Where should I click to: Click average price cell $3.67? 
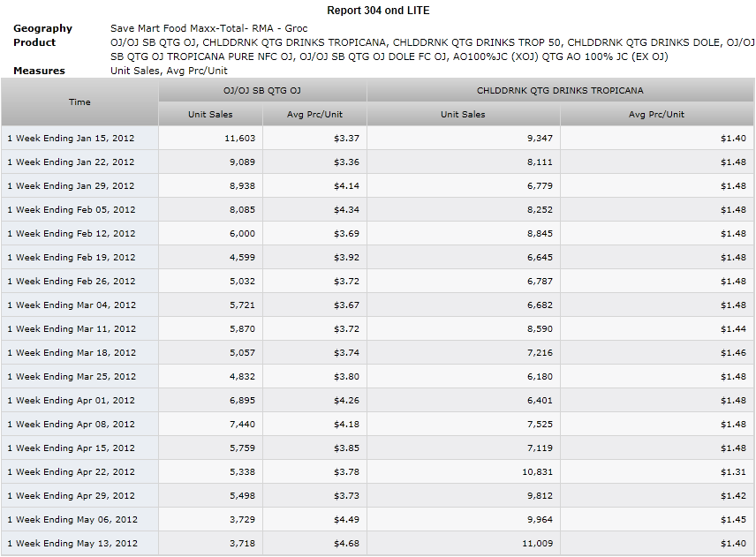tap(346, 305)
